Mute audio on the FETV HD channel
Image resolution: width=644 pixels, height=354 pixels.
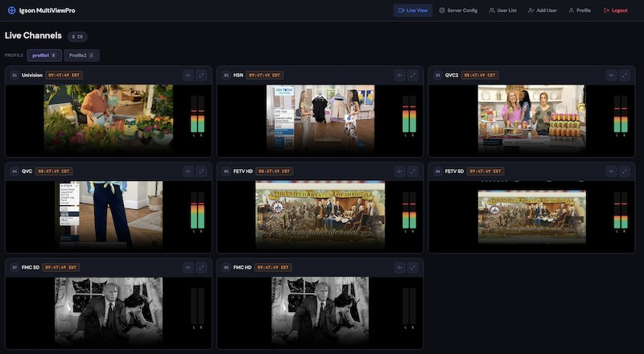click(399, 171)
